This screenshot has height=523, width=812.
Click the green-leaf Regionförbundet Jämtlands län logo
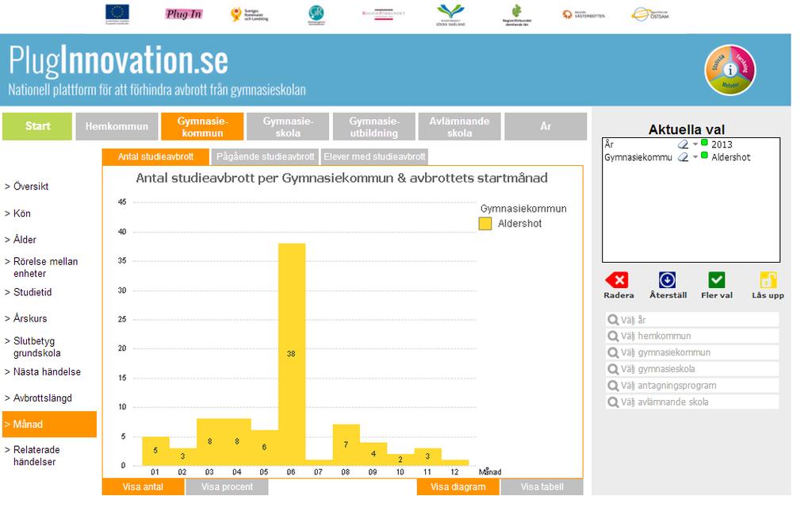click(x=517, y=14)
